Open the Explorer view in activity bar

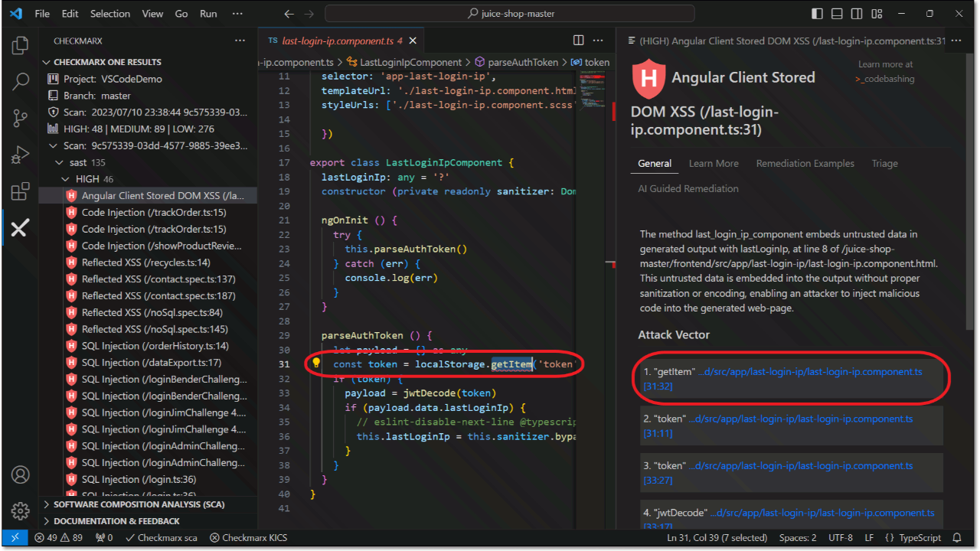pos(20,45)
